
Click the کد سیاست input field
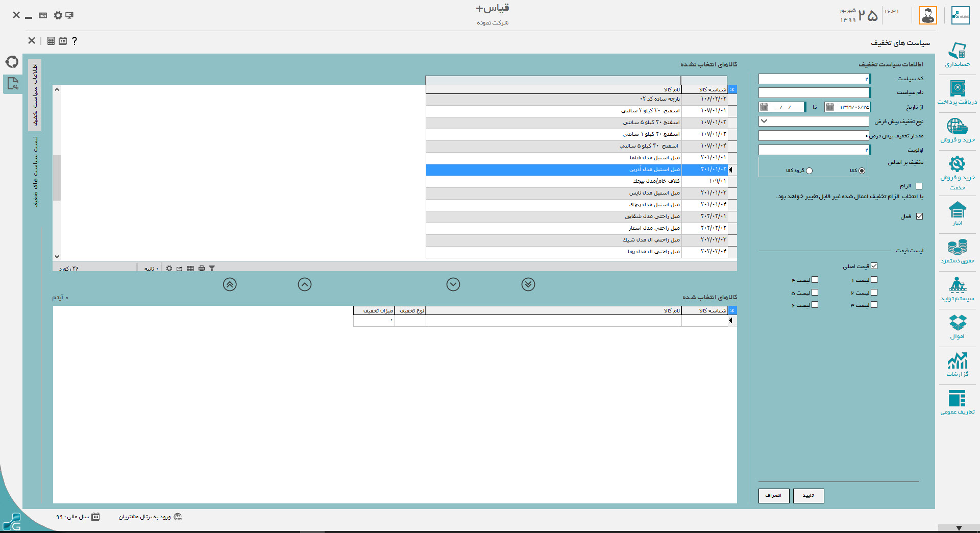tap(815, 79)
